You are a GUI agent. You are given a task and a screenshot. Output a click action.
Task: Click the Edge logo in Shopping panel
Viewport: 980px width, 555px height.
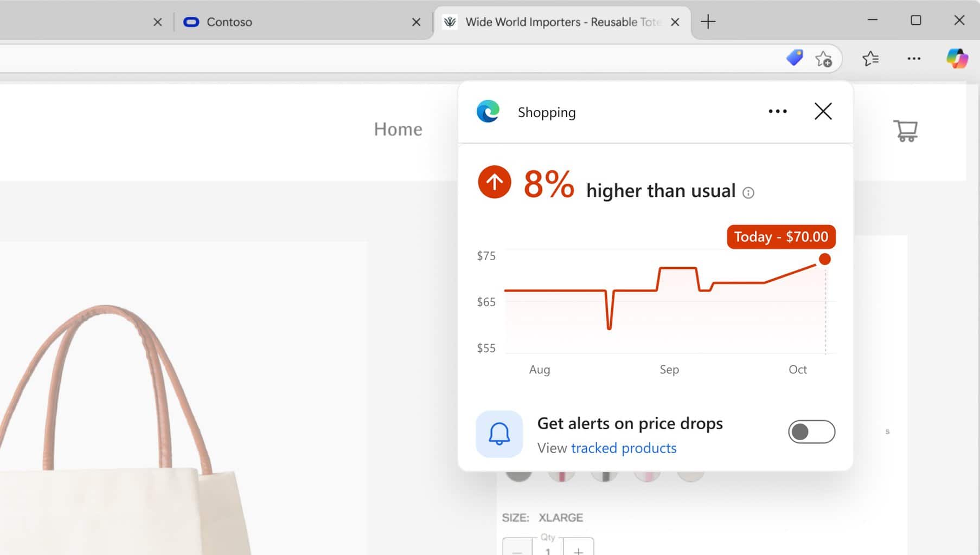tap(488, 111)
